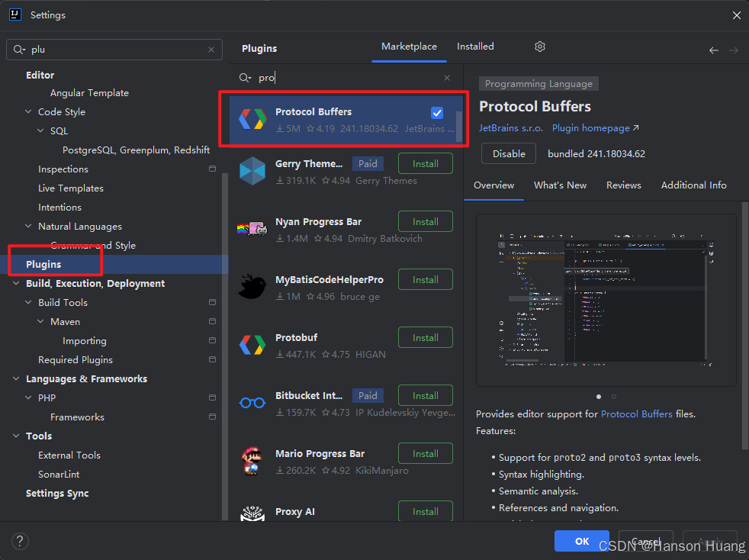749x560 pixels.
Task: Open the help question mark icon
Action: pyautogui.click(x=20, y=542)
